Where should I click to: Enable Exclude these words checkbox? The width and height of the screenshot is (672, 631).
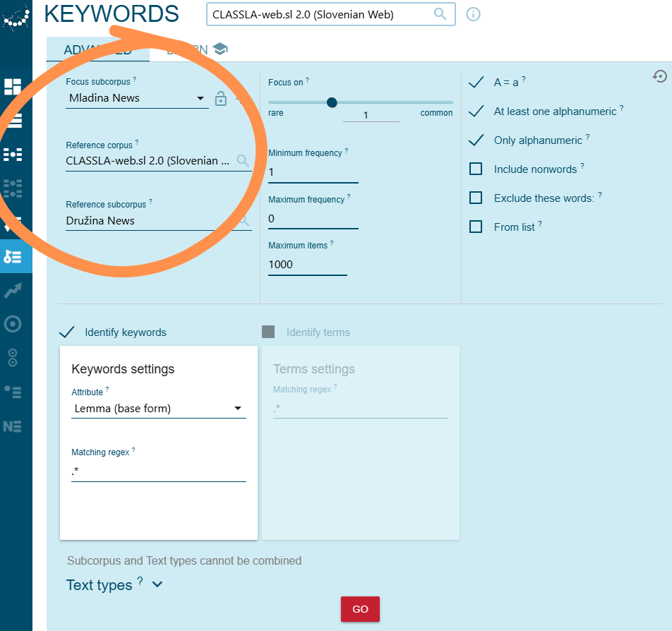476,198
